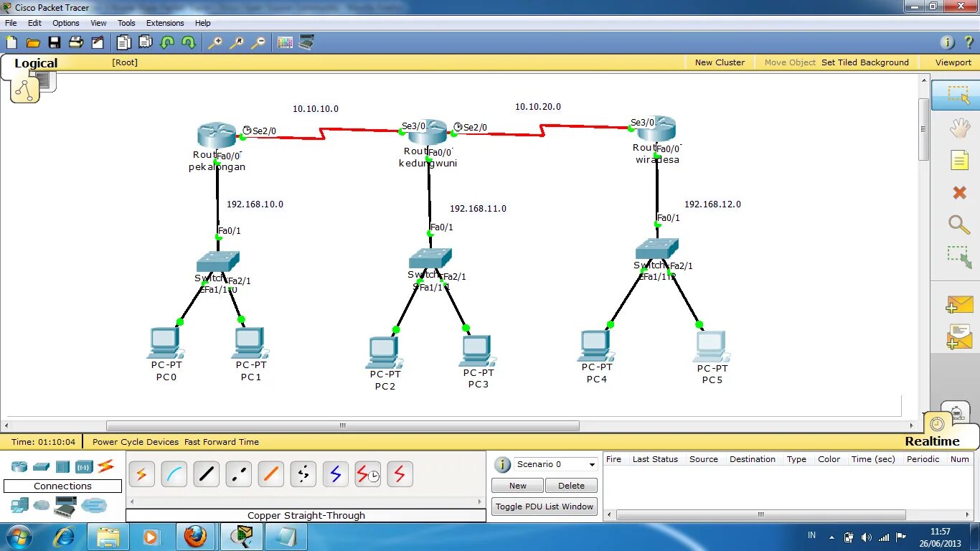The image size is (980, 551).
Task: Open the View menu
Action: coord(98,23)
